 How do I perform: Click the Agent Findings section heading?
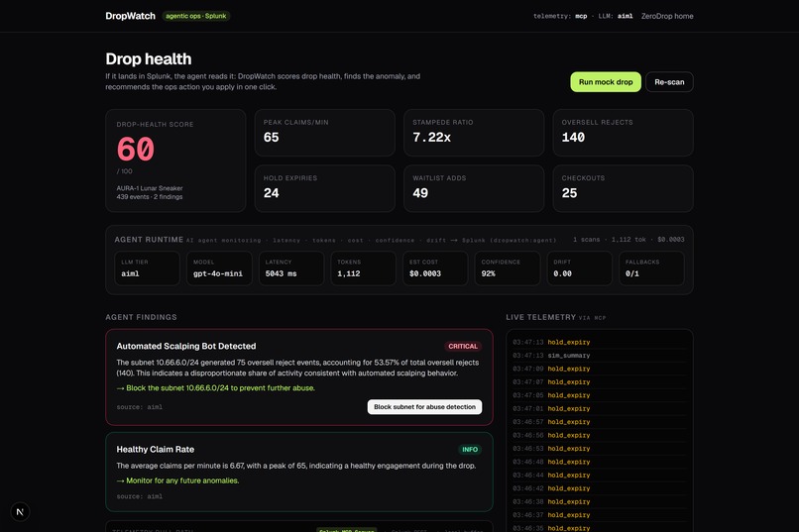141,317
